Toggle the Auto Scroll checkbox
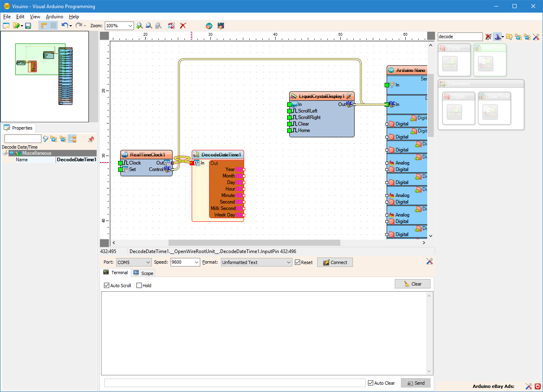543x392 pixels. tap(107, 286)
